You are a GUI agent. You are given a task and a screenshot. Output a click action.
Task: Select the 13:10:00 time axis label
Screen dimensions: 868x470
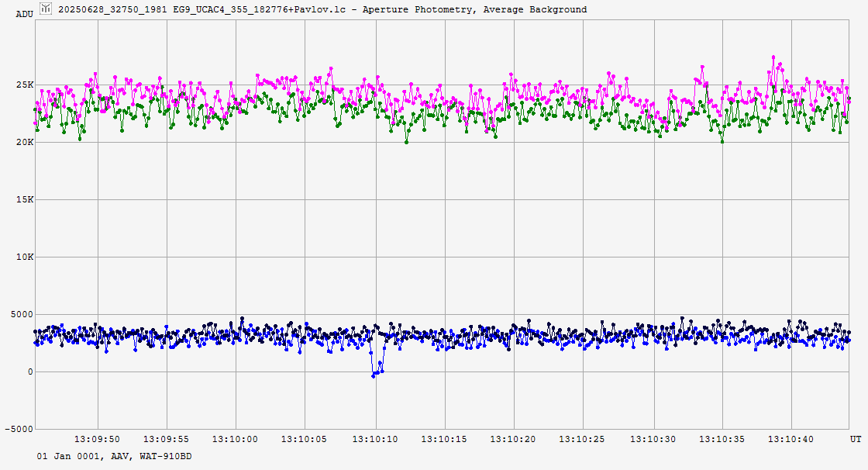coord(236,439)
